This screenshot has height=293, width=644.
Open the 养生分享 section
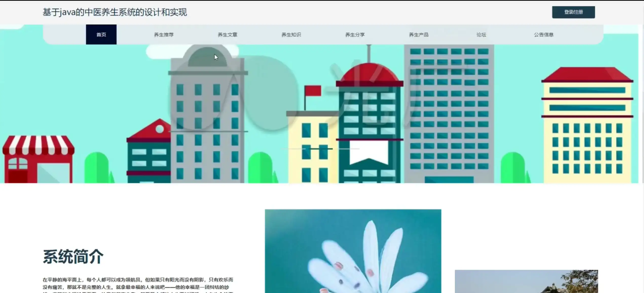pos(355,35)
